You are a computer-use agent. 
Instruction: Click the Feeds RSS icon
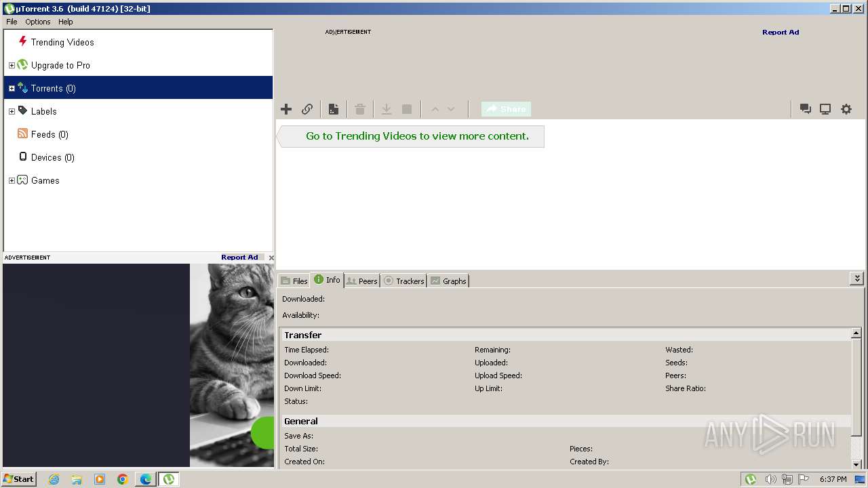[22, 134]
